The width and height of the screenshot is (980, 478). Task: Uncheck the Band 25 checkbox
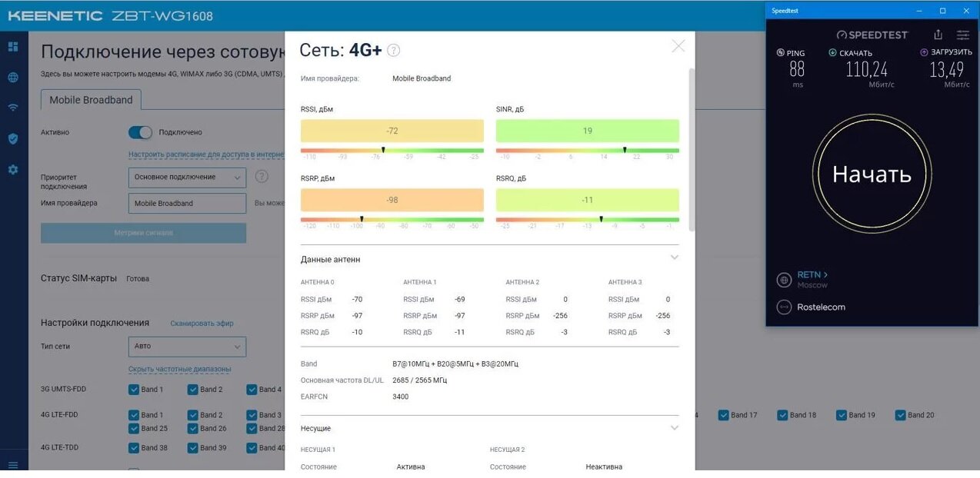coord(134,428)
